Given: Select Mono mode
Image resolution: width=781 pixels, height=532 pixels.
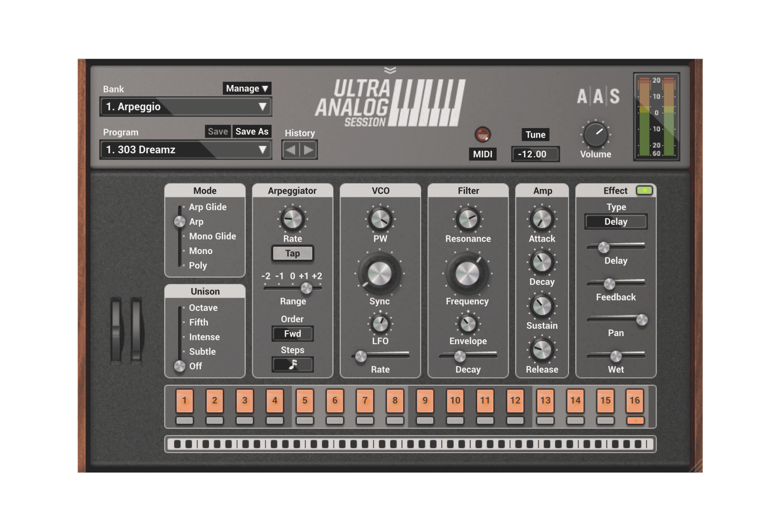Looking at the screenshot, I should coord(201,251).
